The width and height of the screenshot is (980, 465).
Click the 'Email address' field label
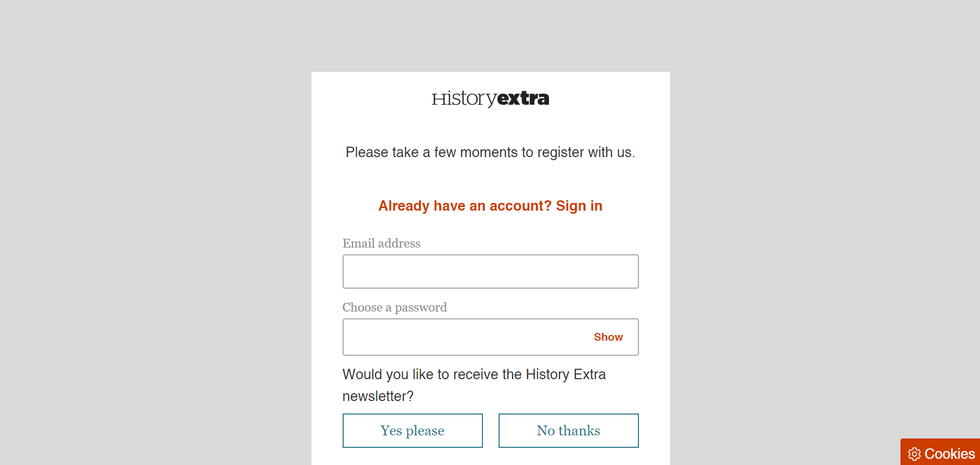coord(381,243)
